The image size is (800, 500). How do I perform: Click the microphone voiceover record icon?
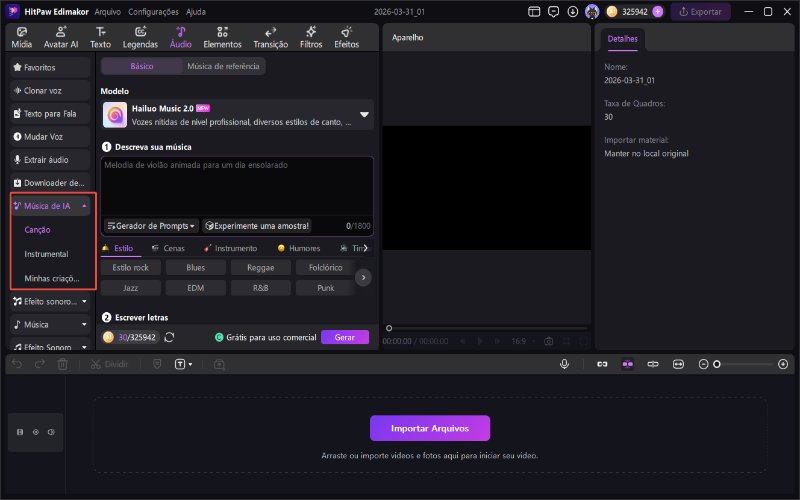click(565, 364)
